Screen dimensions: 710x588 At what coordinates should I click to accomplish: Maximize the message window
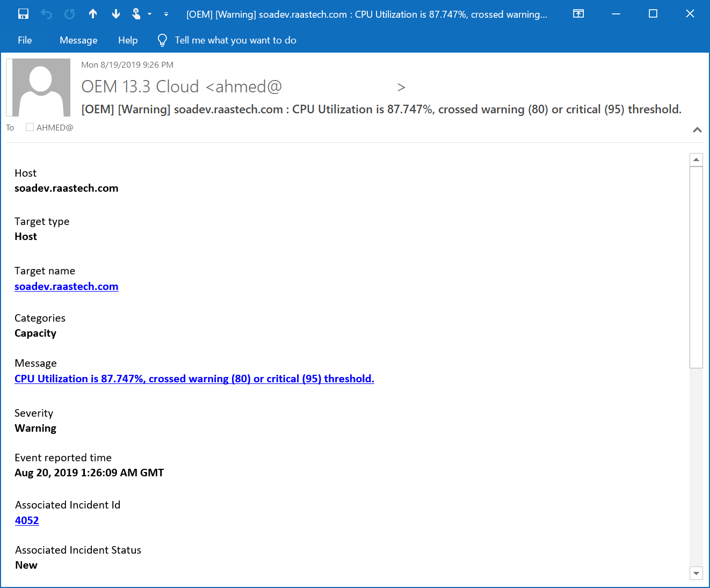(653, 14)
